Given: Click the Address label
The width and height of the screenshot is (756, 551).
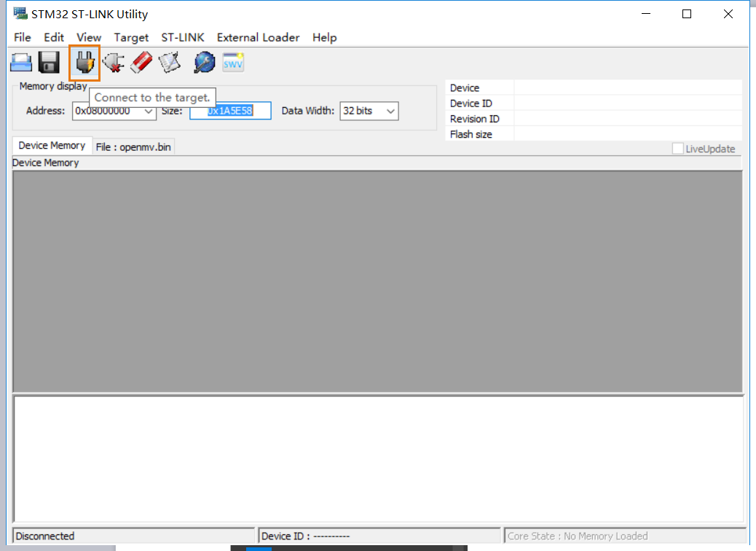Looking at the screenshot, I should (x=45, y=111).
